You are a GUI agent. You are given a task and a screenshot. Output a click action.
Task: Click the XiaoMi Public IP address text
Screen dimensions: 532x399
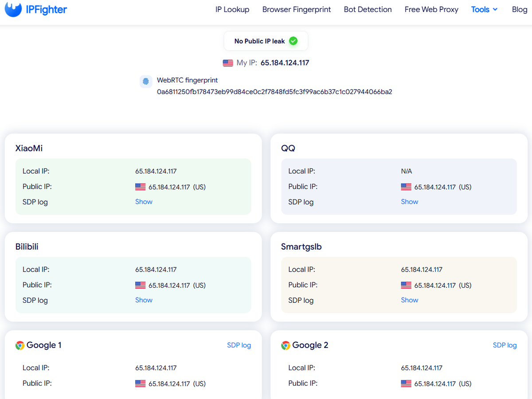point(169,187)
